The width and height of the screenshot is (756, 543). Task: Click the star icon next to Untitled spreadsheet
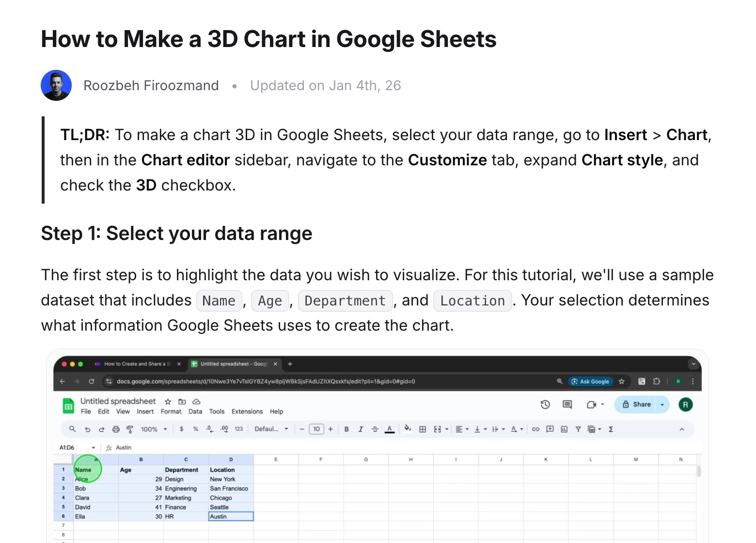click(168, 401)
